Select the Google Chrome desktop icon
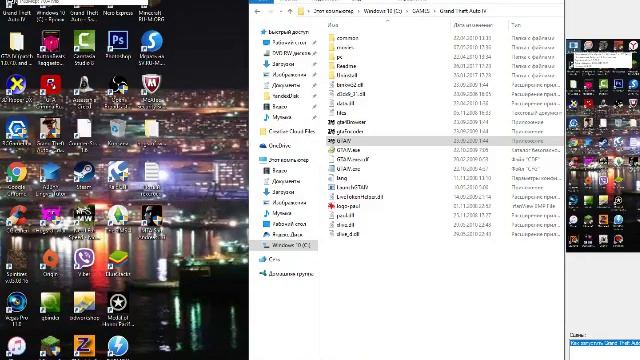This screenshot has width=640, height=360. (x=17, y=179)
